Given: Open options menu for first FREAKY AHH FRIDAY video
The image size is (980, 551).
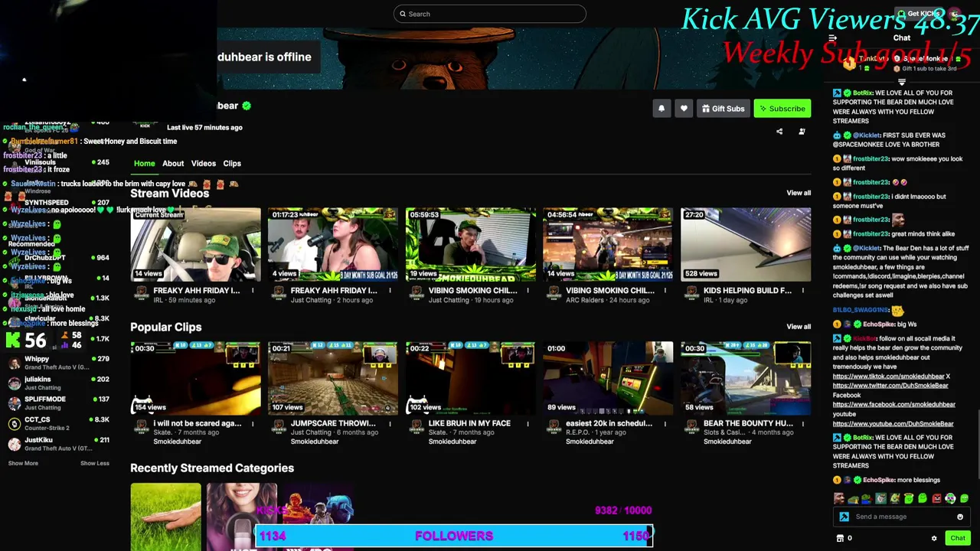Looking at the screenshot, I should [x=252, y=291].
